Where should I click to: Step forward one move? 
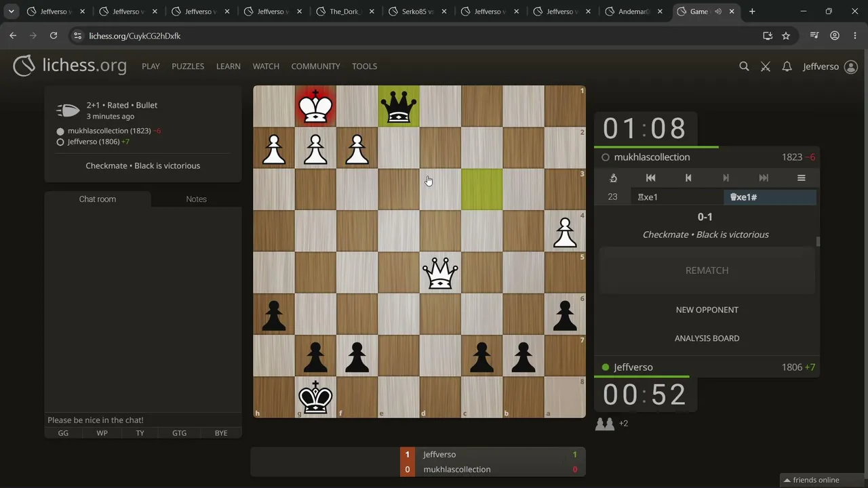726,178
